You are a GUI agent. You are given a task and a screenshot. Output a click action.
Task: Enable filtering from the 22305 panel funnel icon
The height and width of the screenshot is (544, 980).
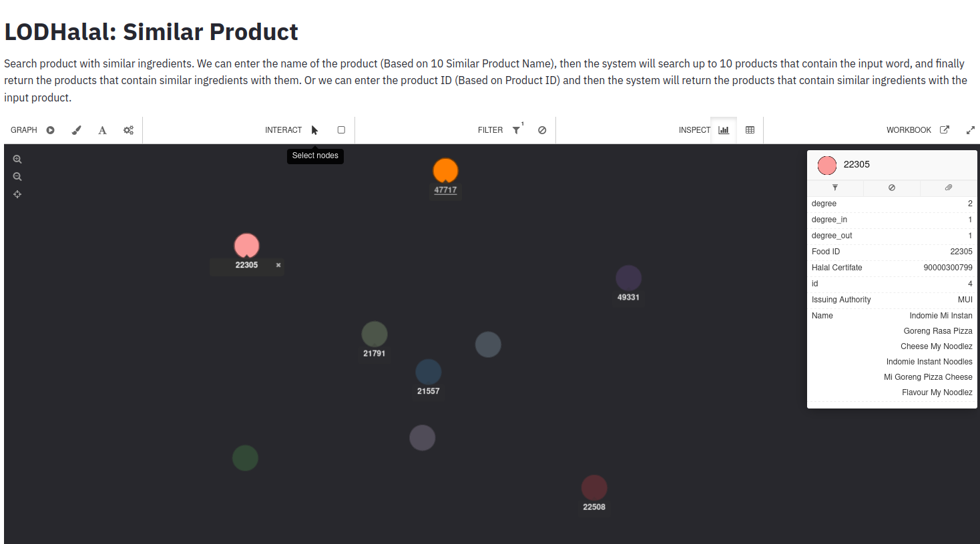[835, 188]
